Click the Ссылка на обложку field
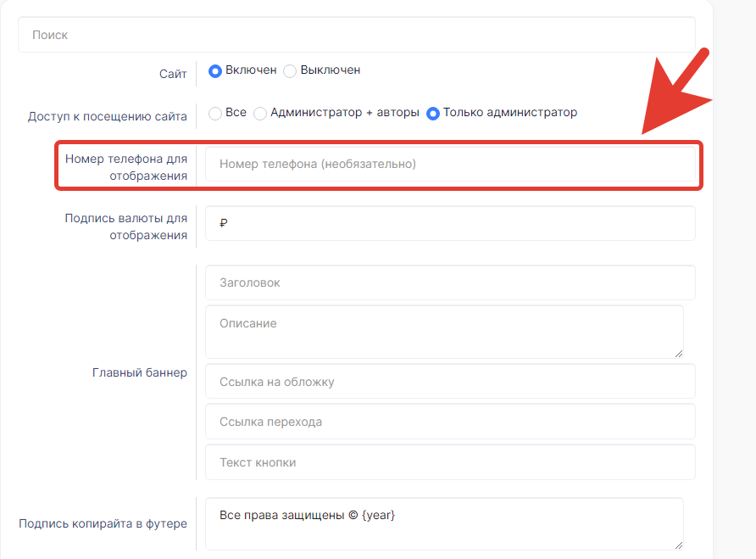 coord(450,382)
